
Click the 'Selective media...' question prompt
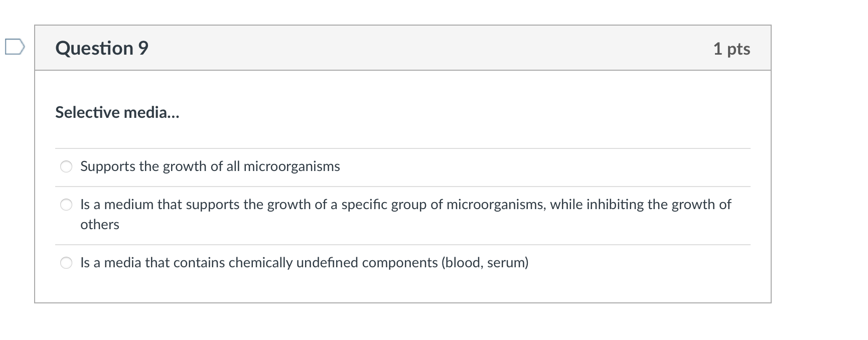pos(117,112)
